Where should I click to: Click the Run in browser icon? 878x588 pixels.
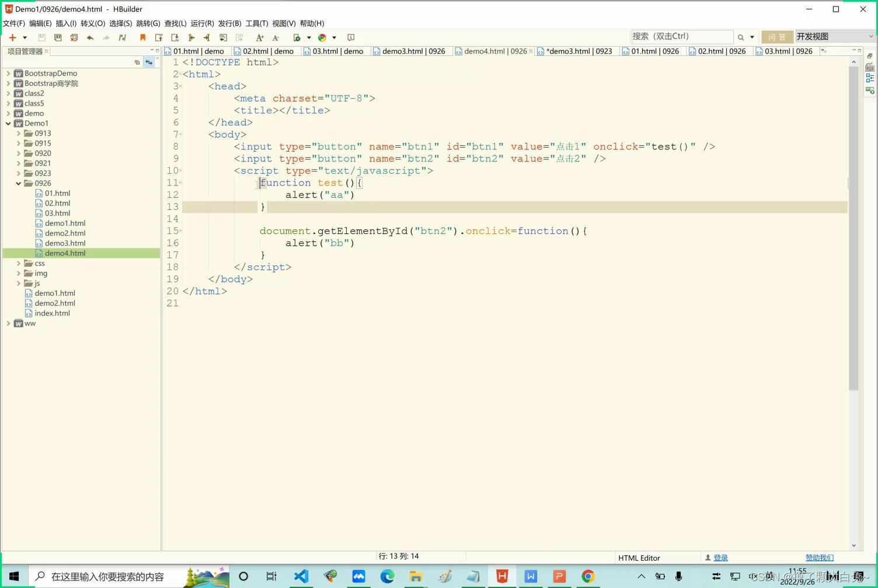(297, 37)
